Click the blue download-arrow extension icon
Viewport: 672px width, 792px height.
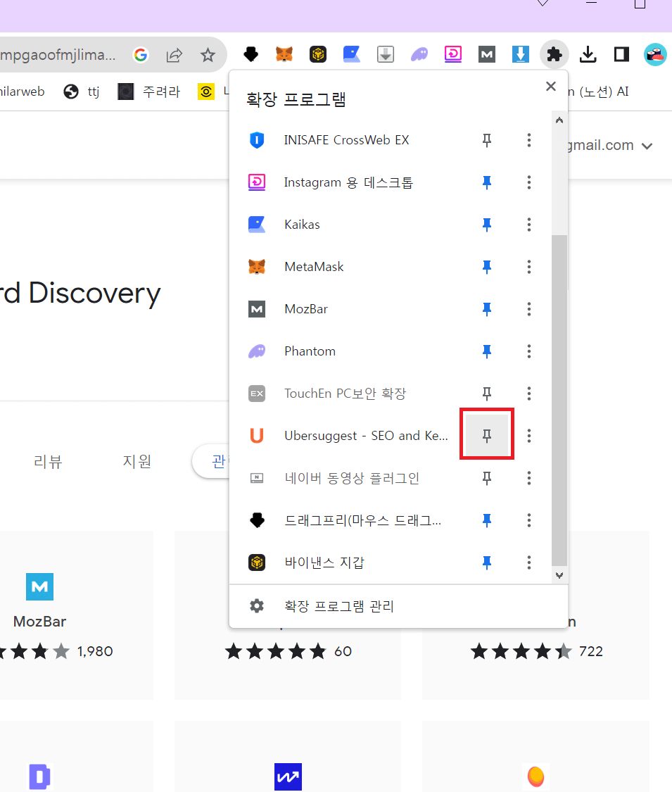tap(521, 54)
